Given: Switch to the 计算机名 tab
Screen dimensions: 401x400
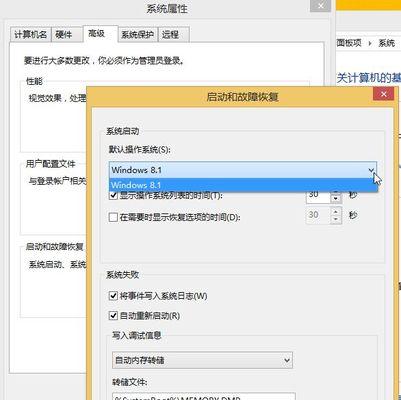Looking at the screenshot, I should pyautogui.click(x=30, y=34).
